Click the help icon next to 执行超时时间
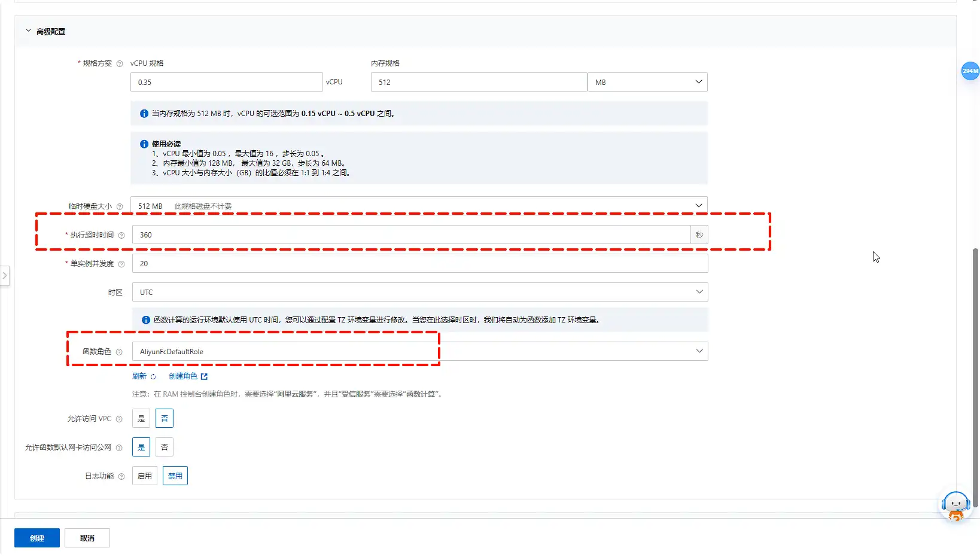The height and width of the screenshot is (557, 980). [121, 235]
